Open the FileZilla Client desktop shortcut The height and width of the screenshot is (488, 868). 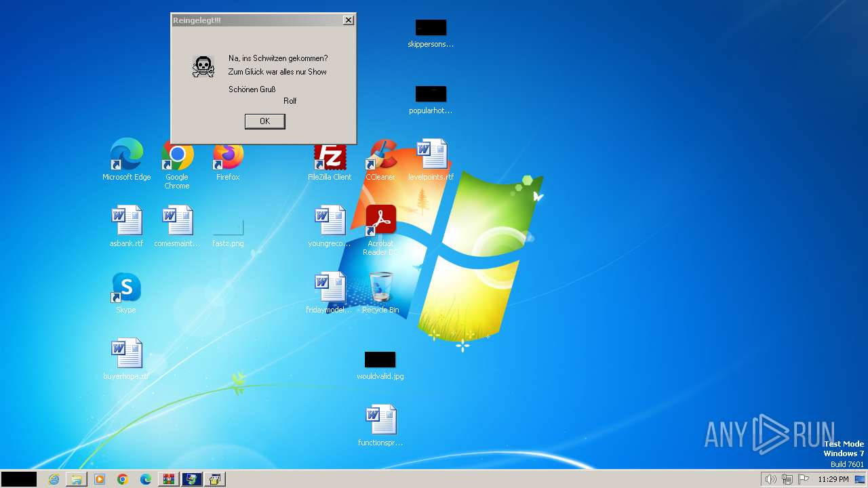click(330, 161)
